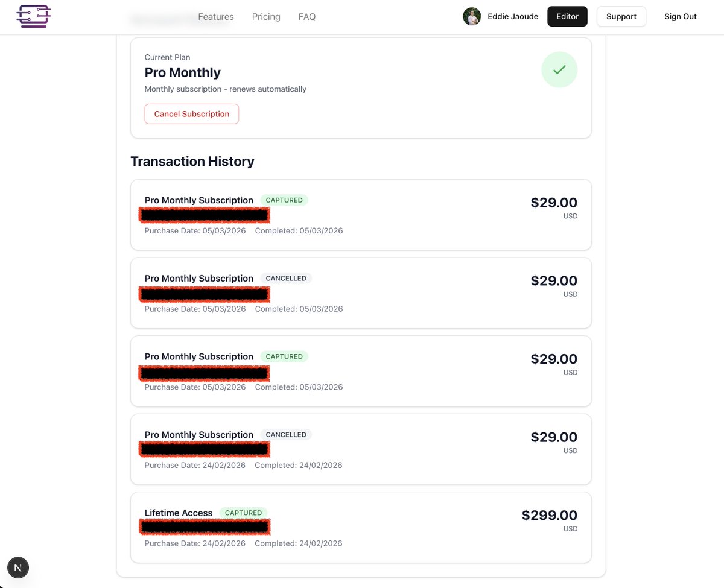This screenshot has width=724, height=588.
Task: Click the CAPTURED status on the third transaction
Action: (284, 356)
